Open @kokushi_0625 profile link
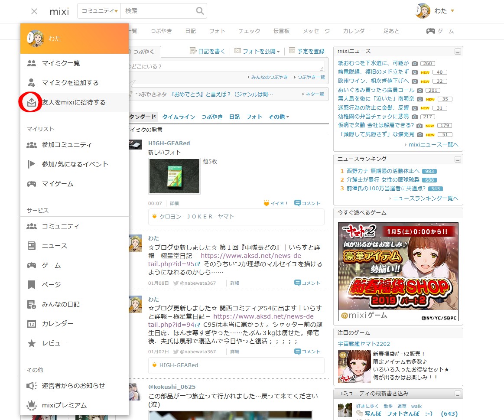 172,387
